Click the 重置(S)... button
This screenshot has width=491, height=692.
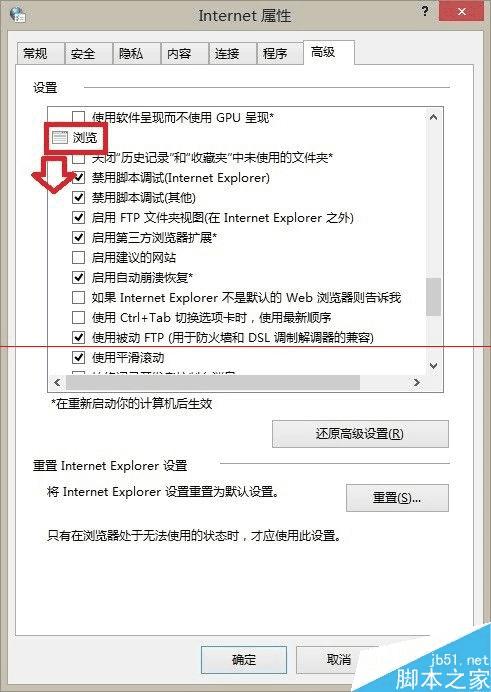(x=397, y=498)
